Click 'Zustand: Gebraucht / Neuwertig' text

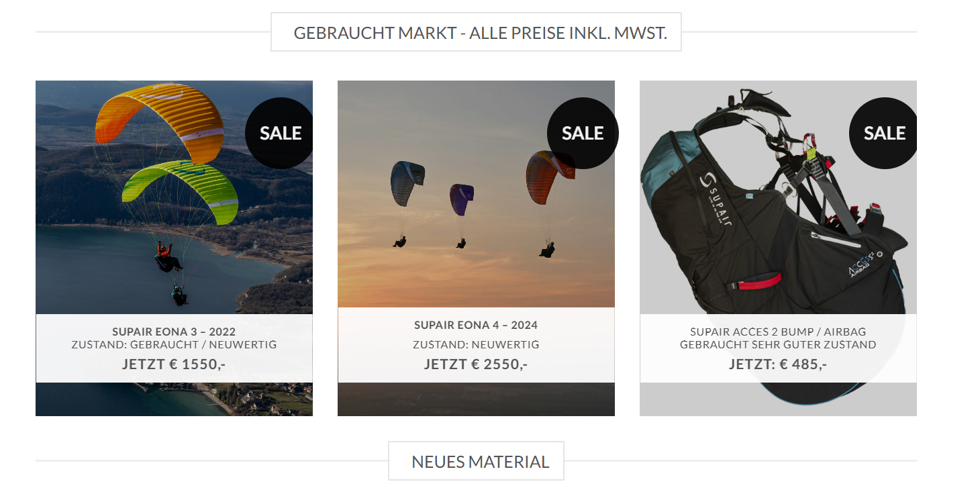(x=174, y=345)
